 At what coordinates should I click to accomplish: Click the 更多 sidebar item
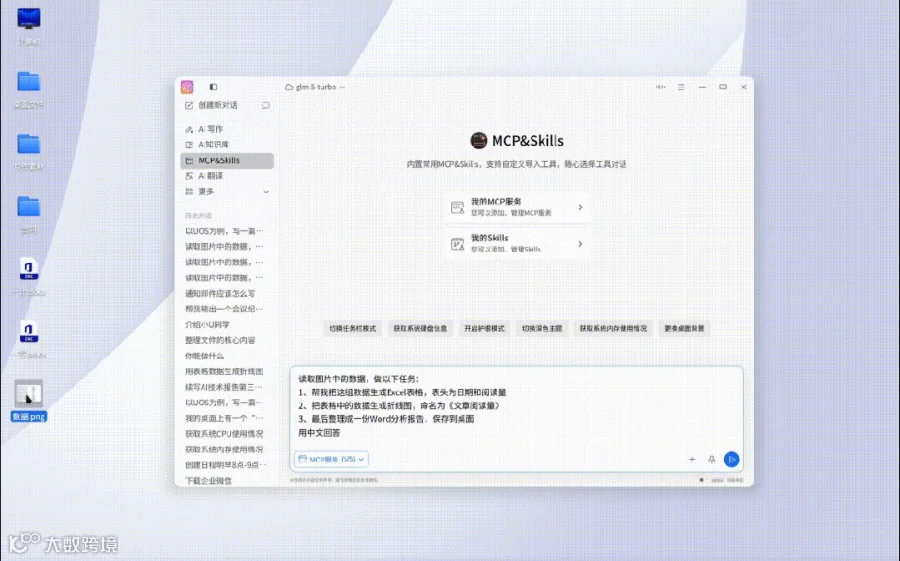(227, 191)
